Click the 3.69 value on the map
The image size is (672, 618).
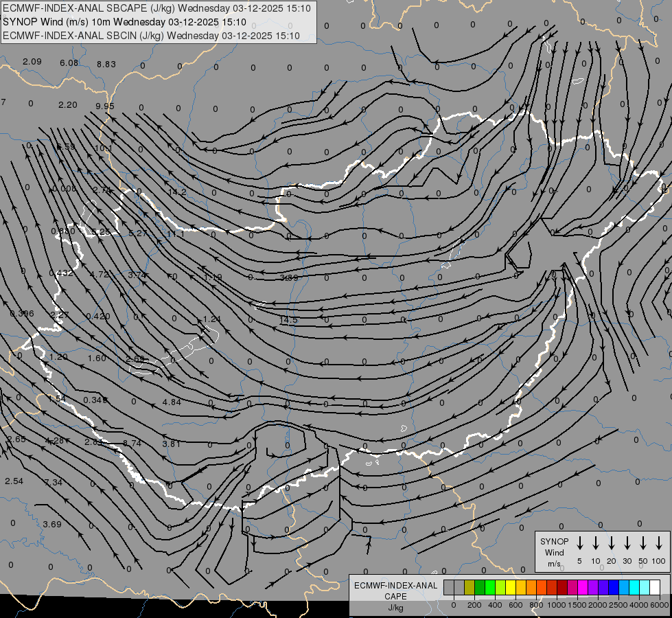[52, 524]
